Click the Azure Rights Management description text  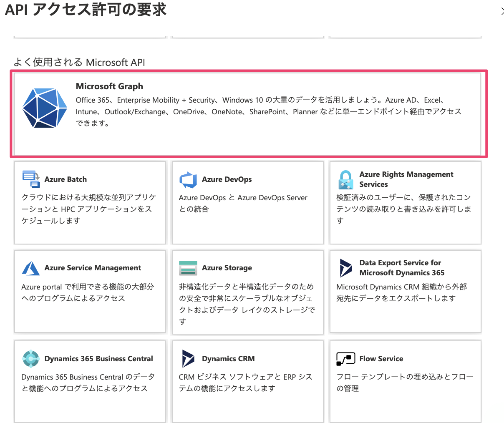(x=404, y=209)
